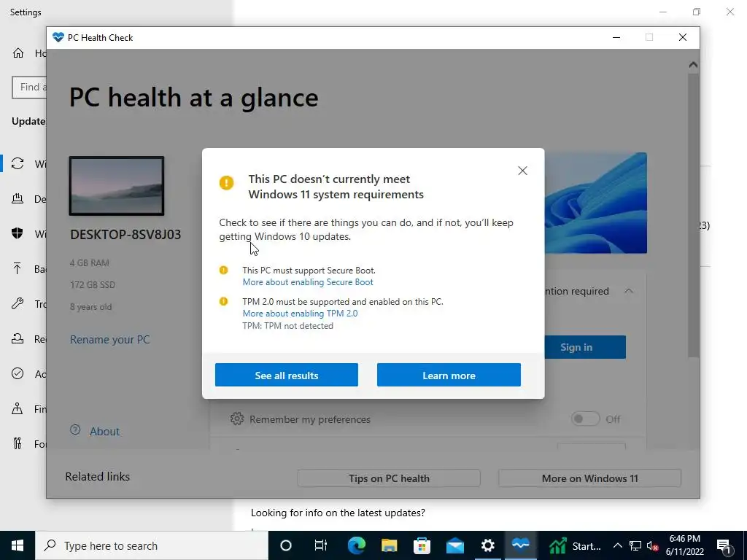Screen dimensions: 747x560
Task: Click the Sign in button
Action: pos(584,347)
